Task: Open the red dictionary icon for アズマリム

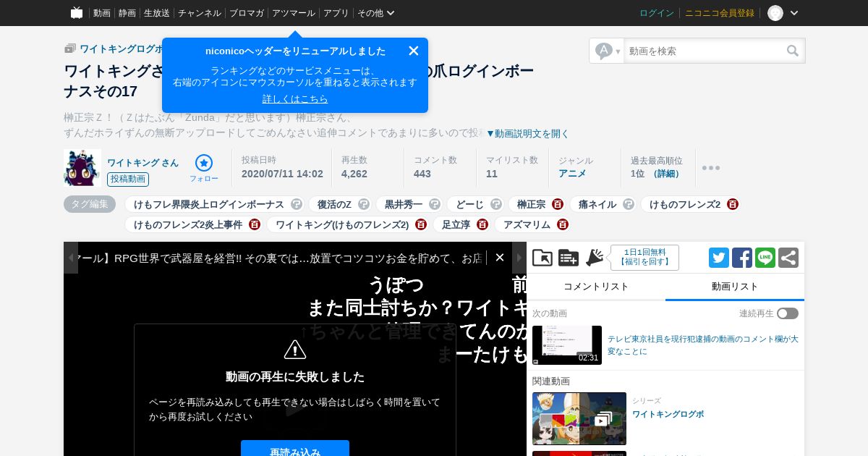Action: (x=563, y=225)
